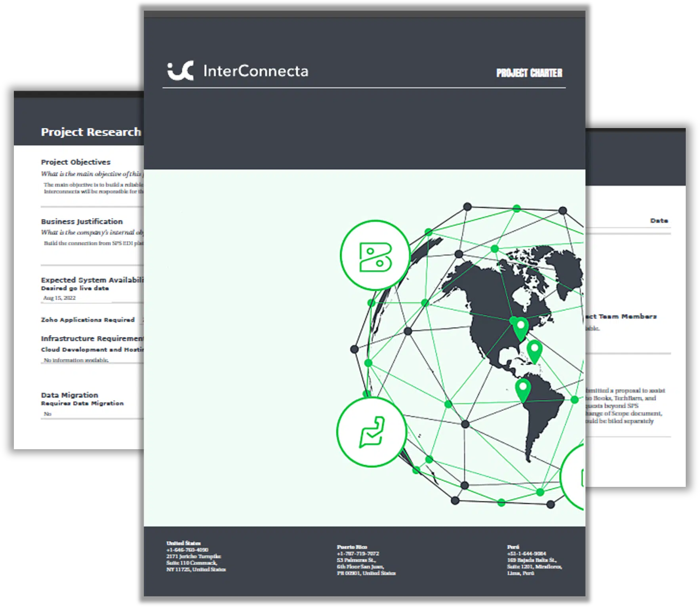Image resolution: width=700 pixels, height=607 pixels.
Task: Select the Business Justification section heading
Action: pyautogui.click(x=82, y=221)
